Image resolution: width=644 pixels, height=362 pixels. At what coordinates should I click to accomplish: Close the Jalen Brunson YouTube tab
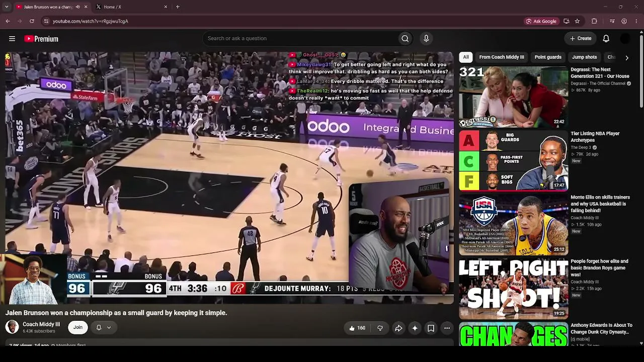pyautogui.click(x=86, y=7)
